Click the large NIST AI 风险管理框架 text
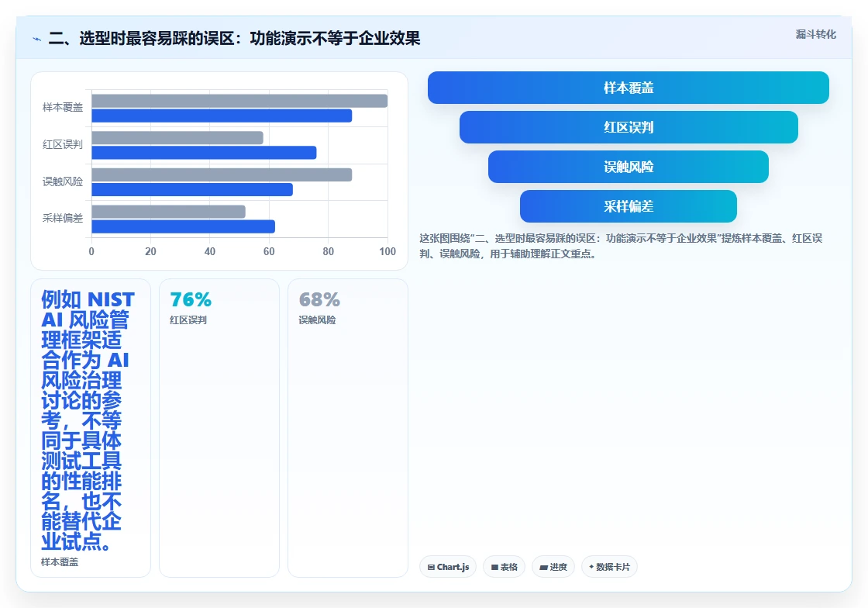 (88, 421)
